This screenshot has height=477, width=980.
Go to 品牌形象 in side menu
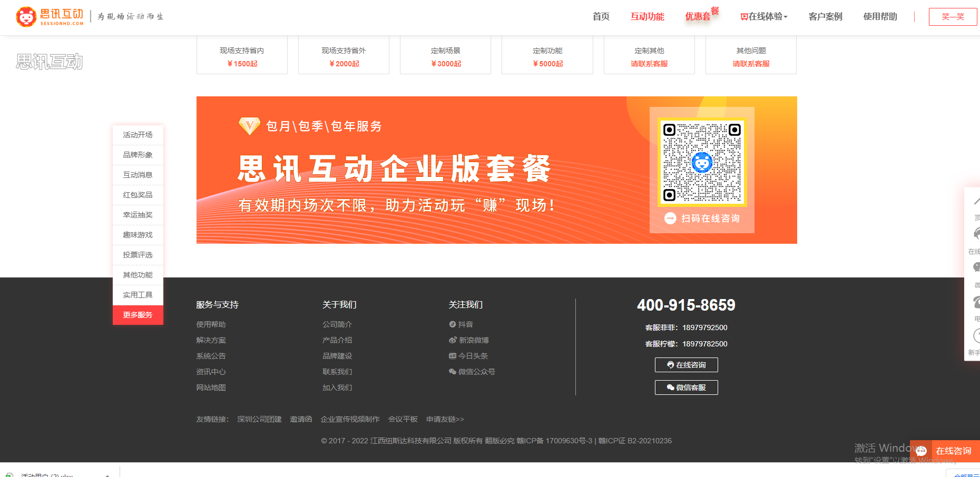[138, 155]
